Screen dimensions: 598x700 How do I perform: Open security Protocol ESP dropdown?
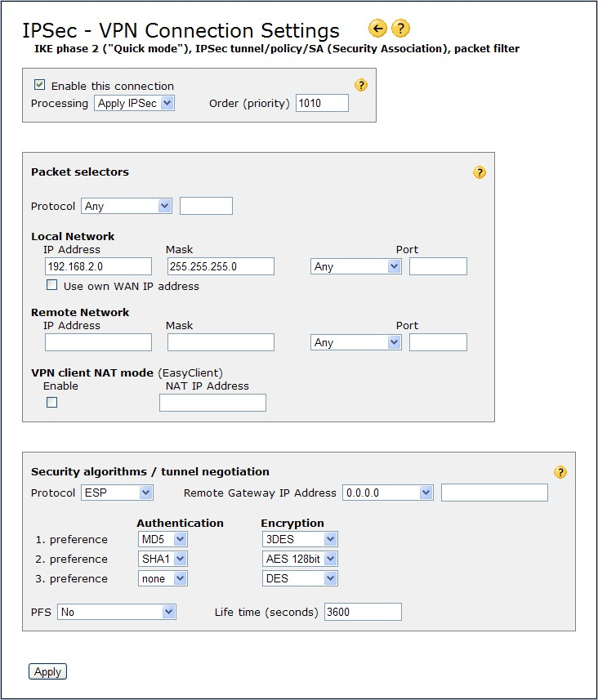[117, 493]
